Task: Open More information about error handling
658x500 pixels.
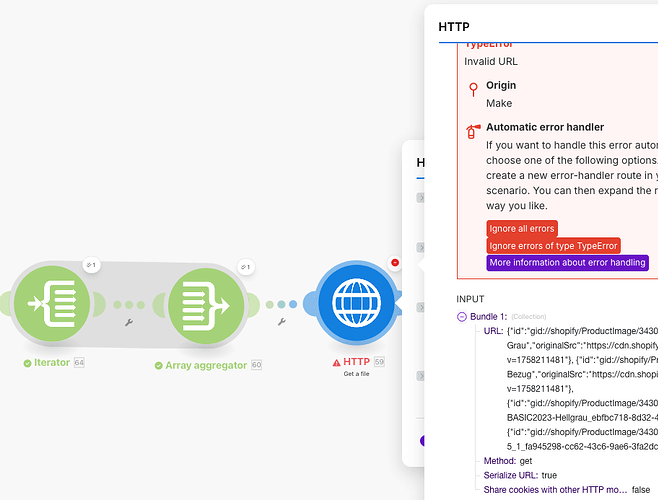Action: (567, 263)
